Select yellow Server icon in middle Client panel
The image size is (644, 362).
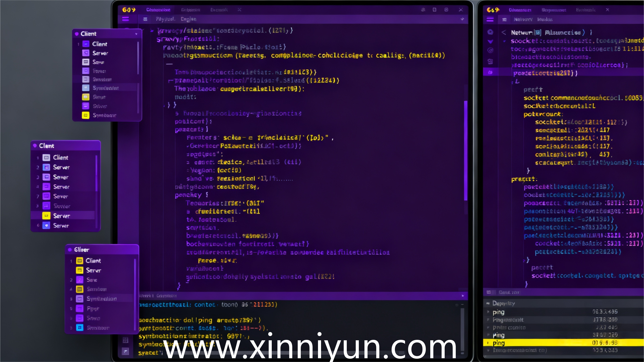[46, 216]
